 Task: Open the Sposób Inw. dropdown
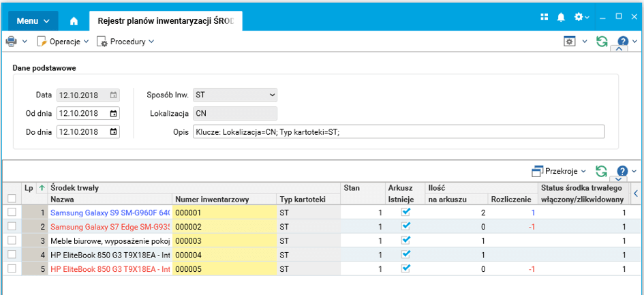tap(234, 95)
